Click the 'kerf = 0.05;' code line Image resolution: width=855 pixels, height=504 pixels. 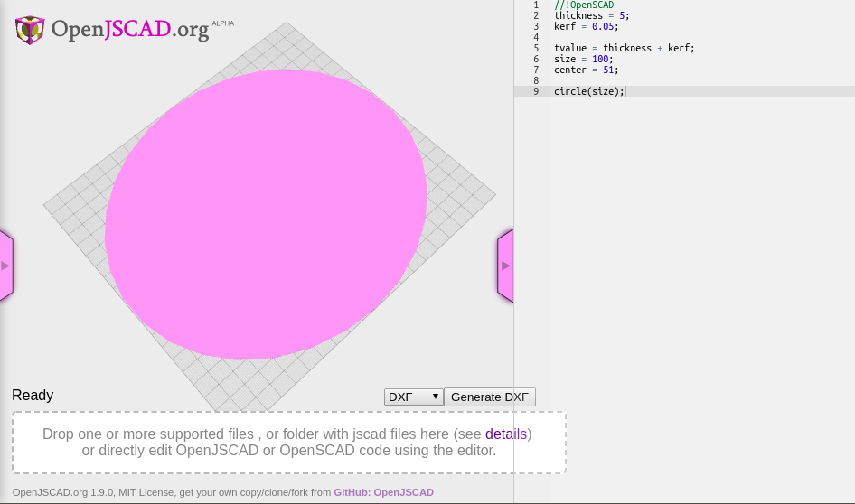point(587,27)
